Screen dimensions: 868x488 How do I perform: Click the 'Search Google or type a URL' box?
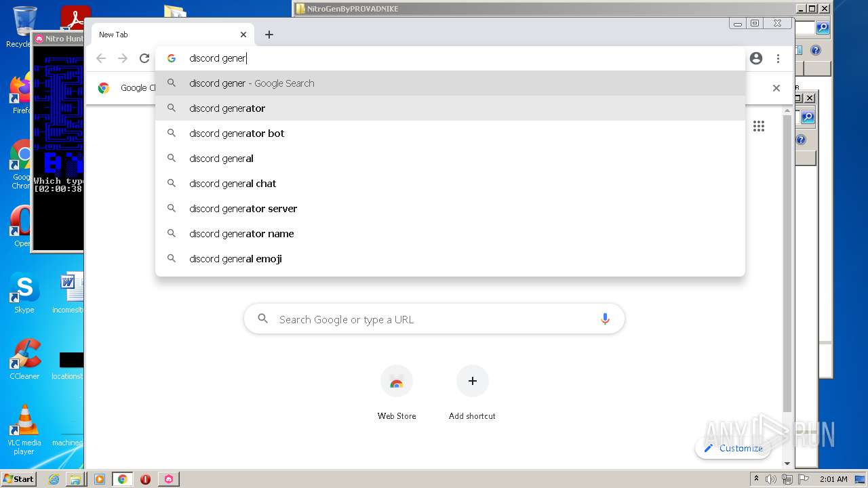click(434, 319)
